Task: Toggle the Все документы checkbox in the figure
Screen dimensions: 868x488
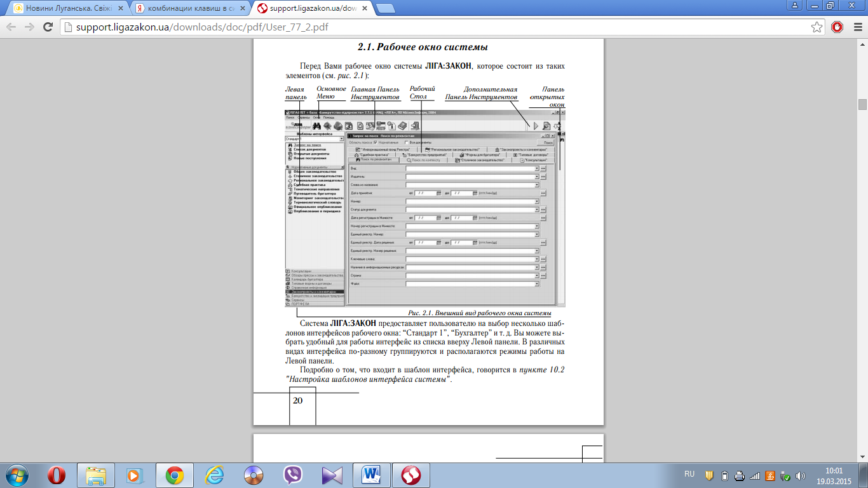Action: pos(406,142)
